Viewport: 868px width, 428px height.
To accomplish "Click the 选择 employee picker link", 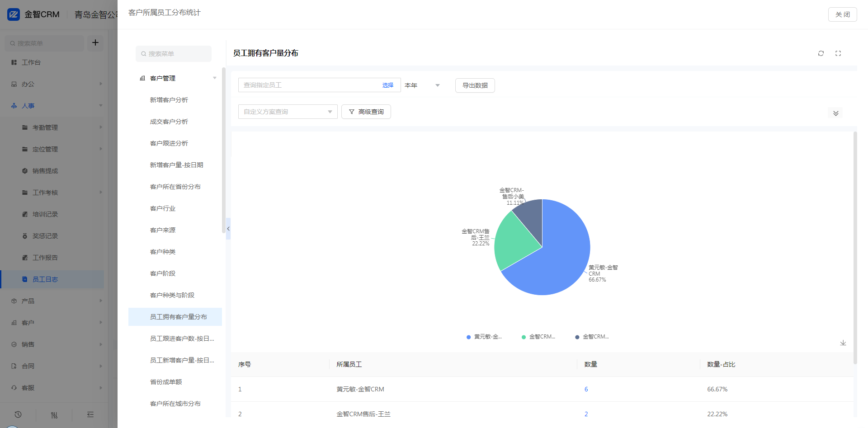I will click(x=388, y=85).
